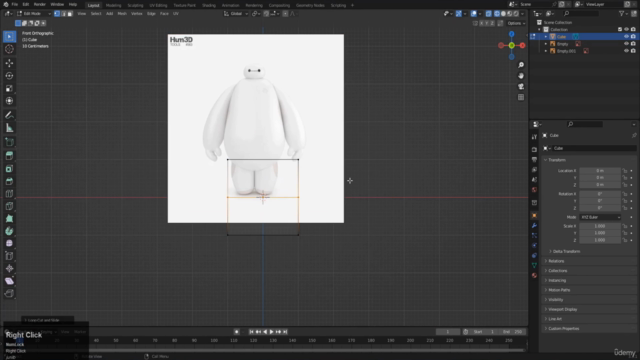Open the Modifier properties wrench tab
This screenshot has height=360, width=640.
[x=534, y=226]
